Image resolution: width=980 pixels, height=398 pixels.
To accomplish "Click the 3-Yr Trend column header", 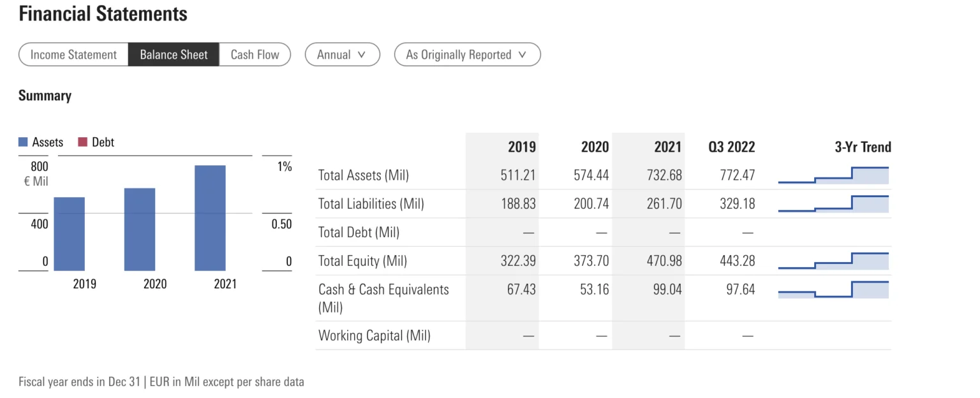I will 863,147.
